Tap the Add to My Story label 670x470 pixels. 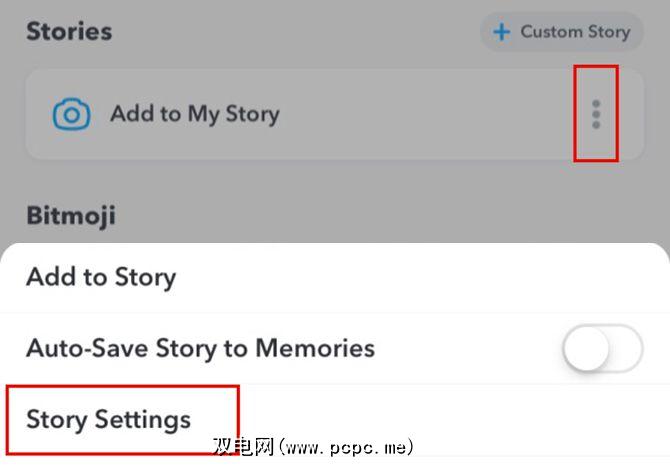click(194, 114)
